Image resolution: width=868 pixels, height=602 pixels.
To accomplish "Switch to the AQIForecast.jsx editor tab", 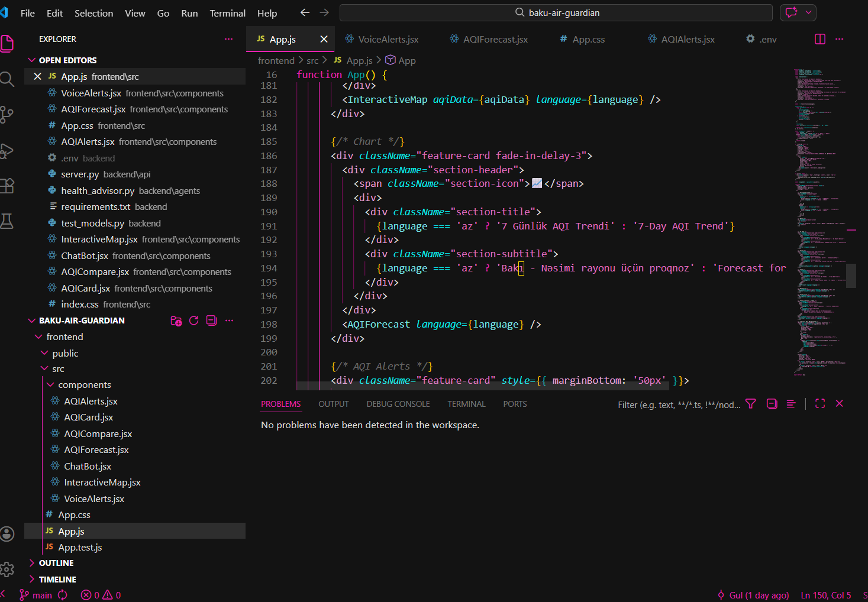I will (495, 39).
